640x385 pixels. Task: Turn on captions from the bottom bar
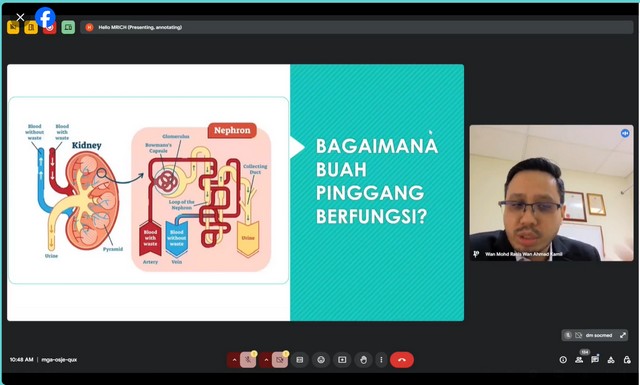click(300, 360)
